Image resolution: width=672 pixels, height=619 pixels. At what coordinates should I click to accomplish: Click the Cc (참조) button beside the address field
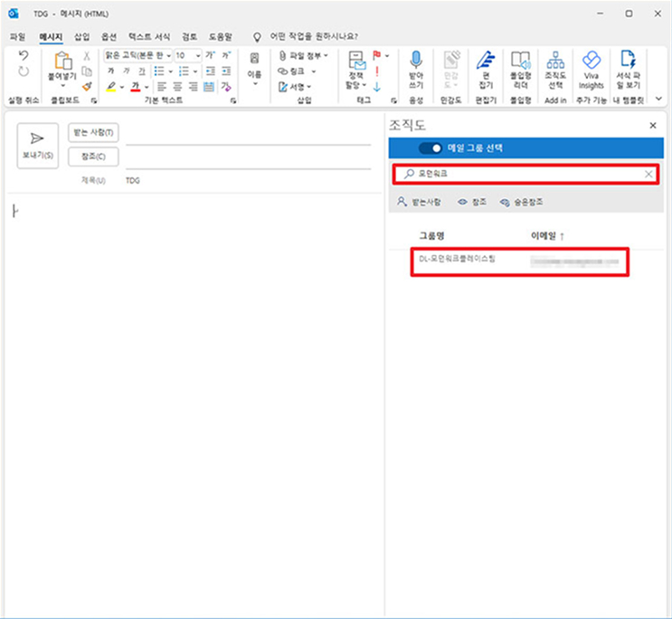tap(93, 157)
